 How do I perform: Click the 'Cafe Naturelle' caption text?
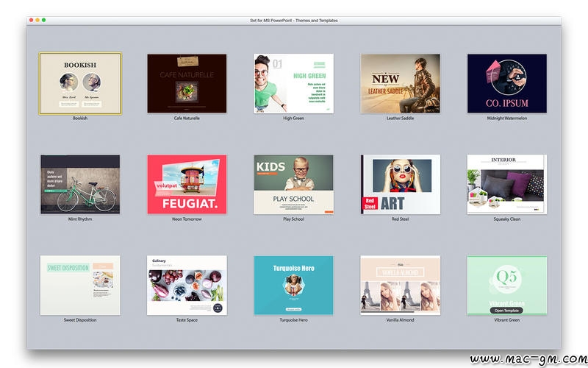click(x=187, y=118)
